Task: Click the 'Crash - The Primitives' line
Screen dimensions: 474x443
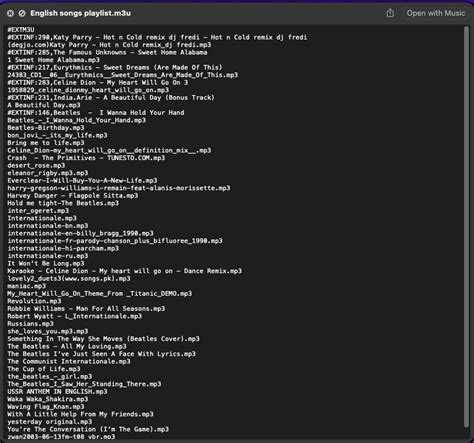Action: coord(86,158)
